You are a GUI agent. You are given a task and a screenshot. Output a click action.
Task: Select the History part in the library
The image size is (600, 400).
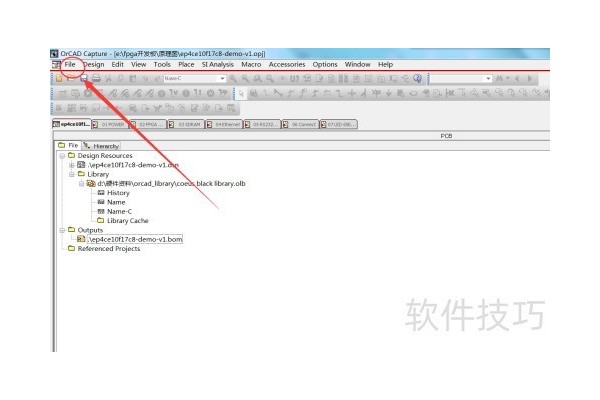(x=118, y=193)
